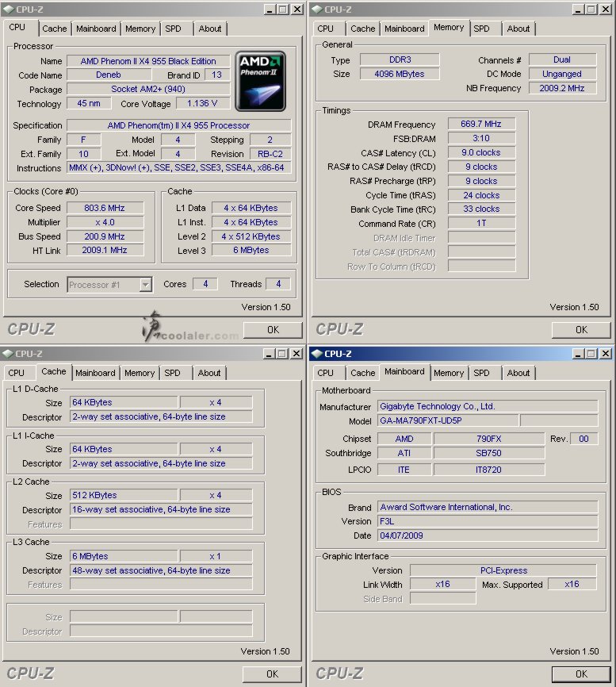Image resolution: width=616 pixels, height=687 pixels.
Task: Close the bottom-right Mainboard window
Action: point(606,354)
